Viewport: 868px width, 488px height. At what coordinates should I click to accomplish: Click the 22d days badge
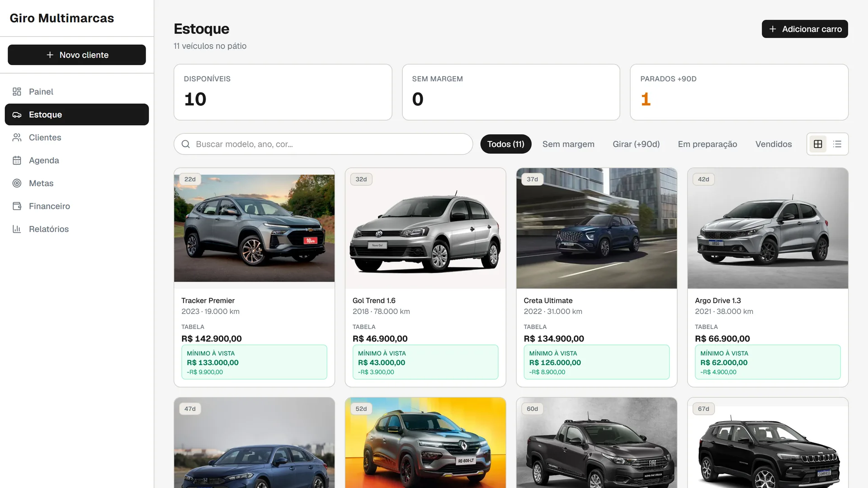pyautogui.click(x=190, y=179)
